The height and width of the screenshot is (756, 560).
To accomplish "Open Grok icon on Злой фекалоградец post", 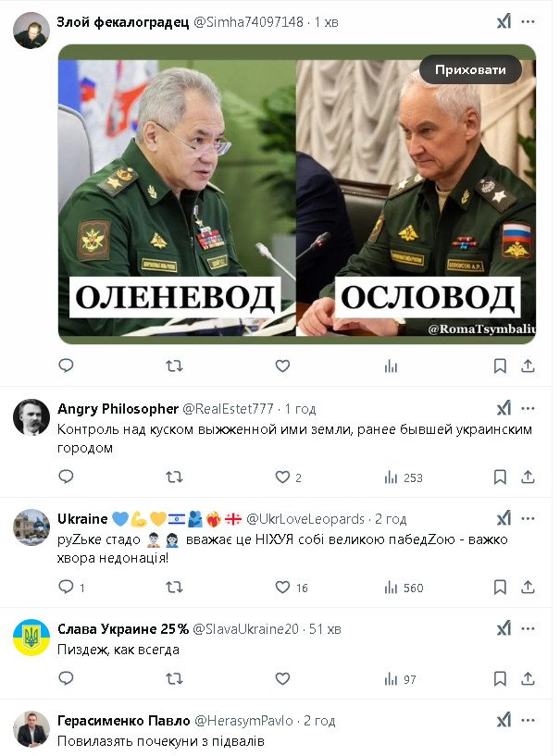I will [x=504, y=21].
